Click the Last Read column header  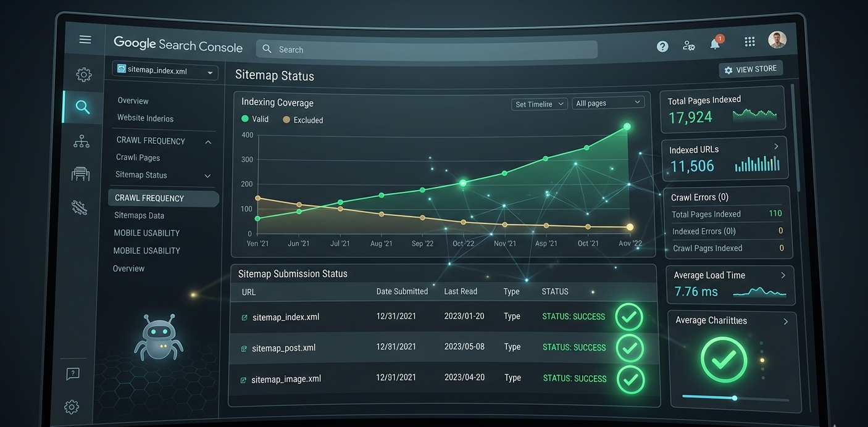point(461,291)
